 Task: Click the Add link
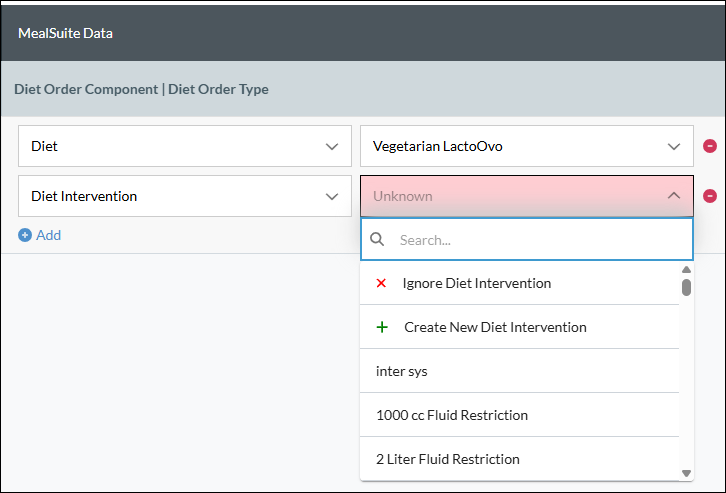[49, 235]
